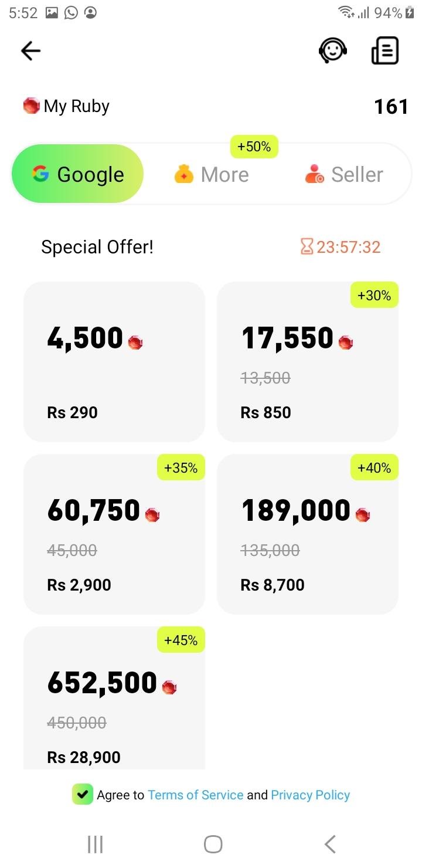Select the 652,500 ruby Rs 28,900 pack
The height and width of the screenshot is (868, 422).
pyautogui.click(x=114, y=698)
